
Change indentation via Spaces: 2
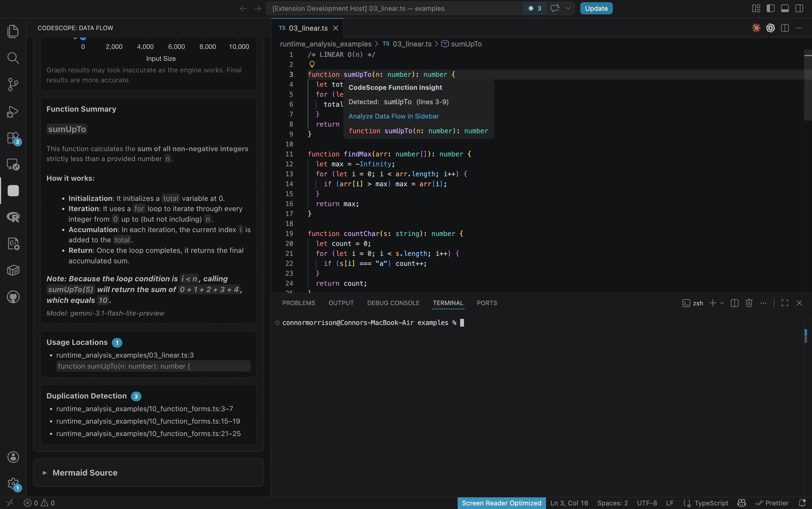tap(613, 503)
